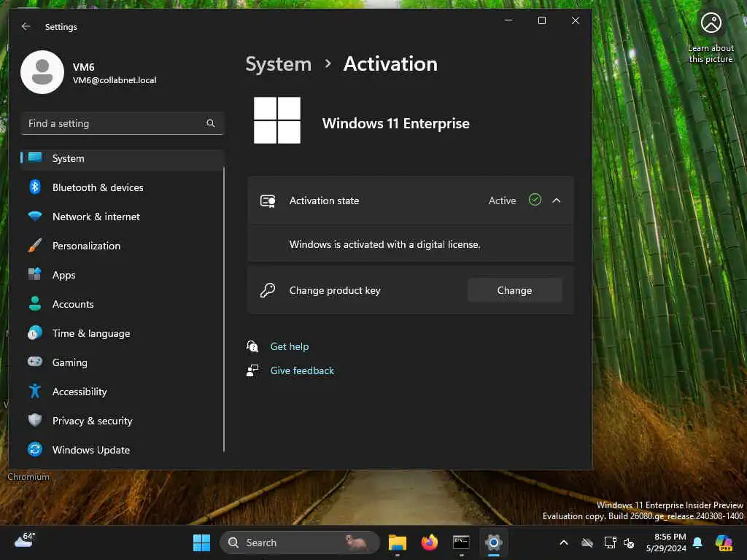Screen dimensions: 747x560
Task: Navigate to System in the breadcrumb
Action: coord(278,64)
